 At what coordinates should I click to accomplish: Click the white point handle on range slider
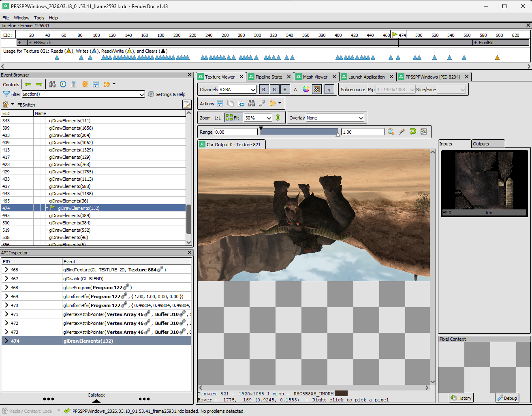[338, 134]
